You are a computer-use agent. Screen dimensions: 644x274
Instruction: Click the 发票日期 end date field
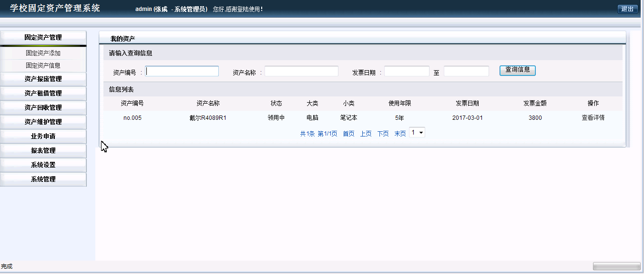466,71
